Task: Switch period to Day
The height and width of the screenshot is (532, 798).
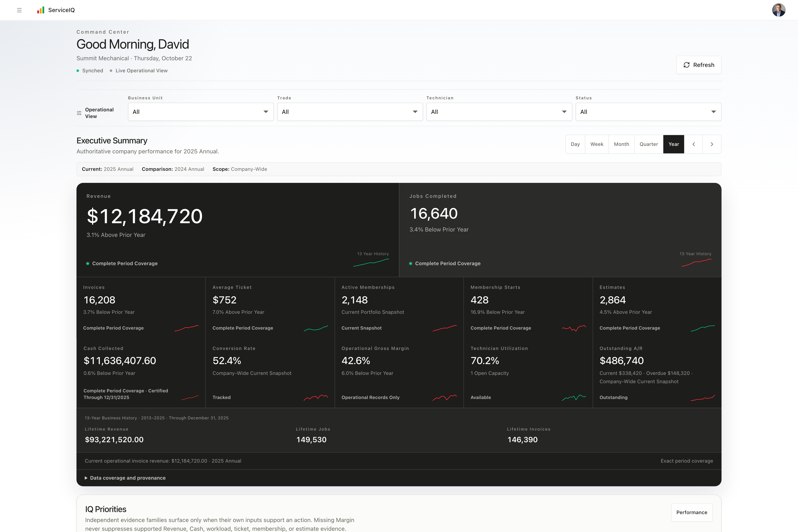Action: (575, 144)
